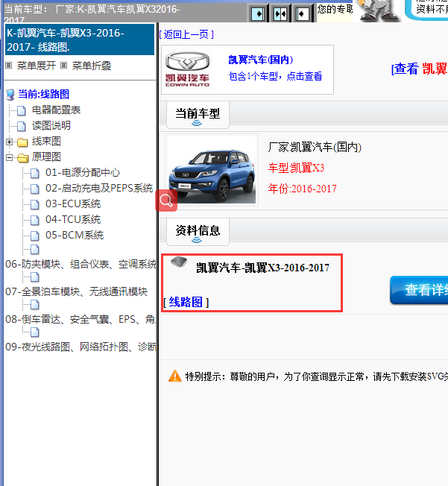
Task: Click the 凯翼汽车-凯翼X3-2016-2017 title
Action: click(262, 268)
